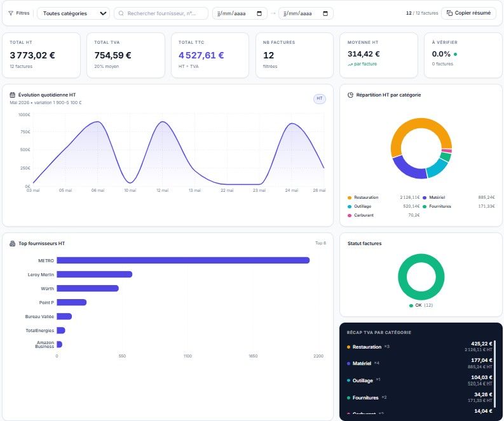This screenshot has width=504, height=421.
Task: Open the end date calendar picker icon
Action: pyautogui.click(x=325, y=13)
